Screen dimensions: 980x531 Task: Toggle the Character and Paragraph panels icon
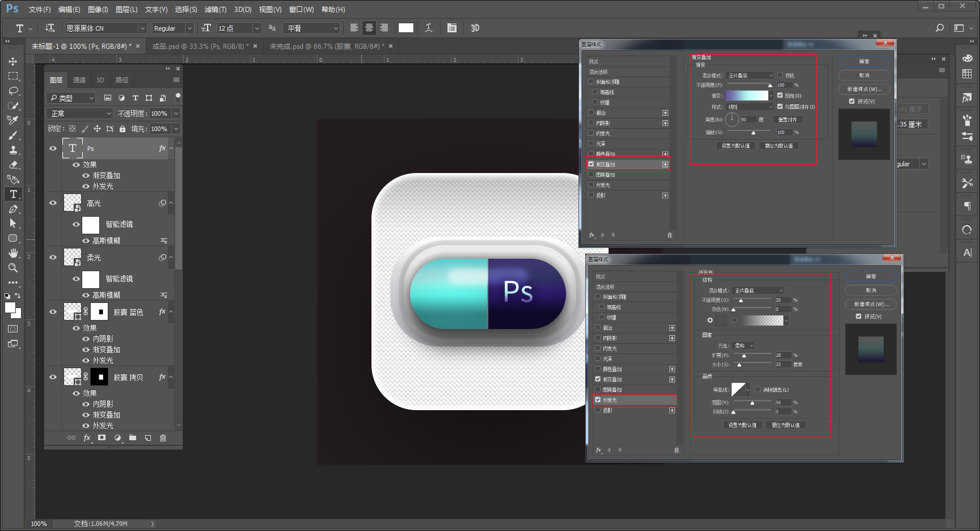click(x=452, y=28)
